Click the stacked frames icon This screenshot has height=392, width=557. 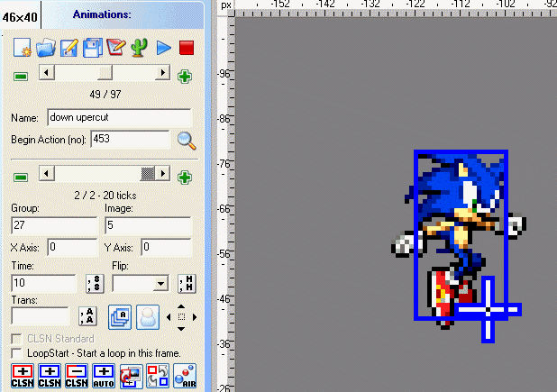120,317
